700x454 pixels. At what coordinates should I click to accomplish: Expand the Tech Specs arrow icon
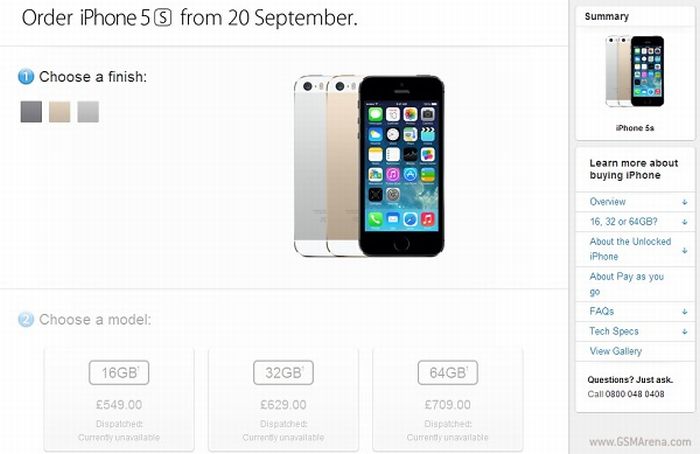[x=684, y=331]
